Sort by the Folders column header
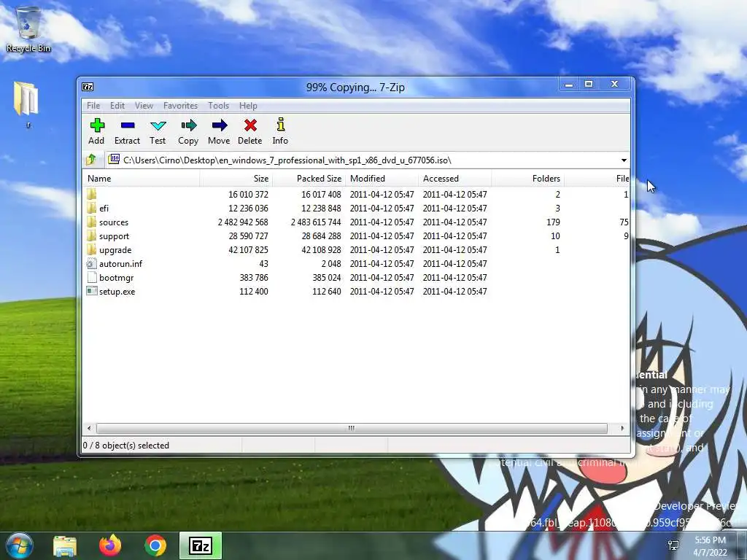 527,179
